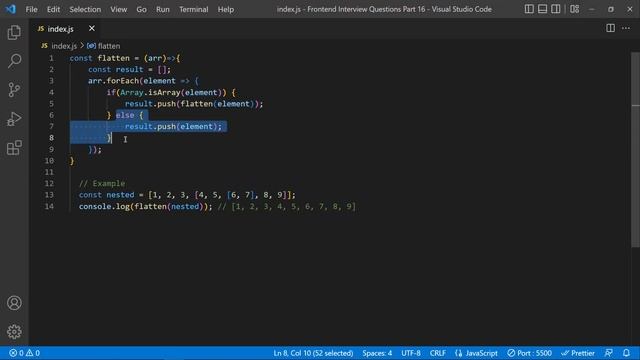Click Port : 5500 live server status
The image size is (640, 360).
tap(529, 353)
